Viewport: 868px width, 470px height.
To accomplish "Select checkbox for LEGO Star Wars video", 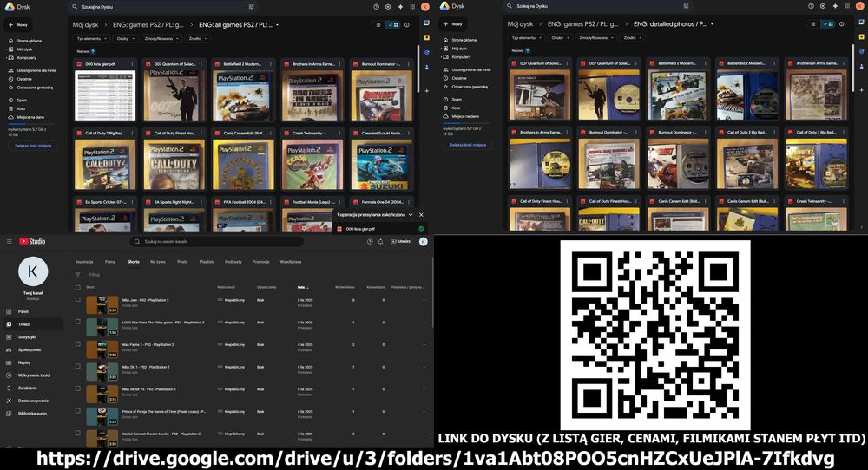I will tap(77, 321).
